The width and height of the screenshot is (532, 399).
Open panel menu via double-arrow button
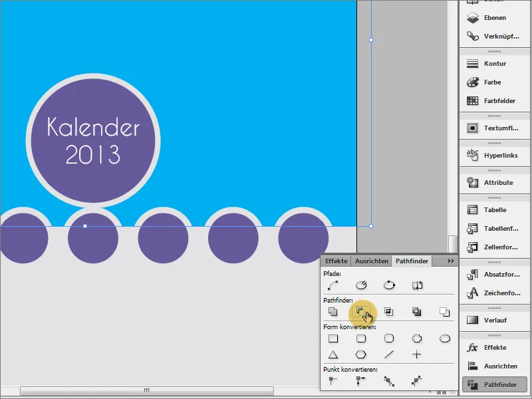coord(451,261)
